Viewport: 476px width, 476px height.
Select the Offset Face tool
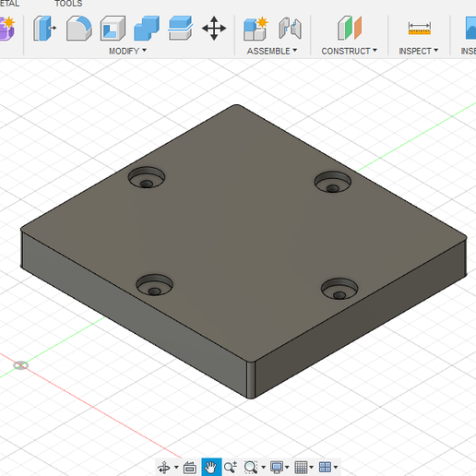(x=181, y=29)
